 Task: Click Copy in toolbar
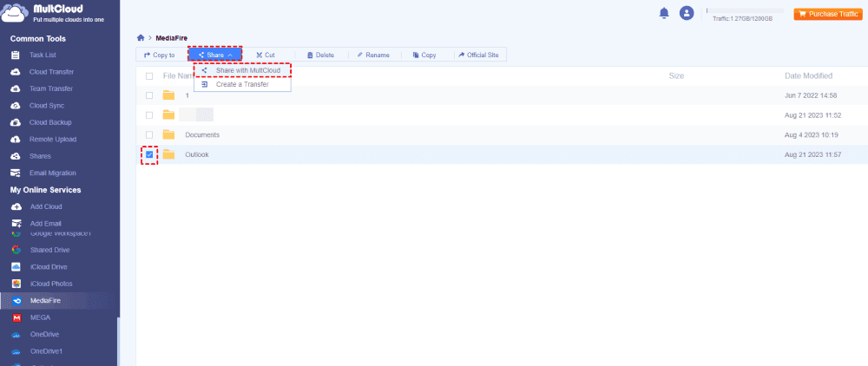[x=424, y=56]
